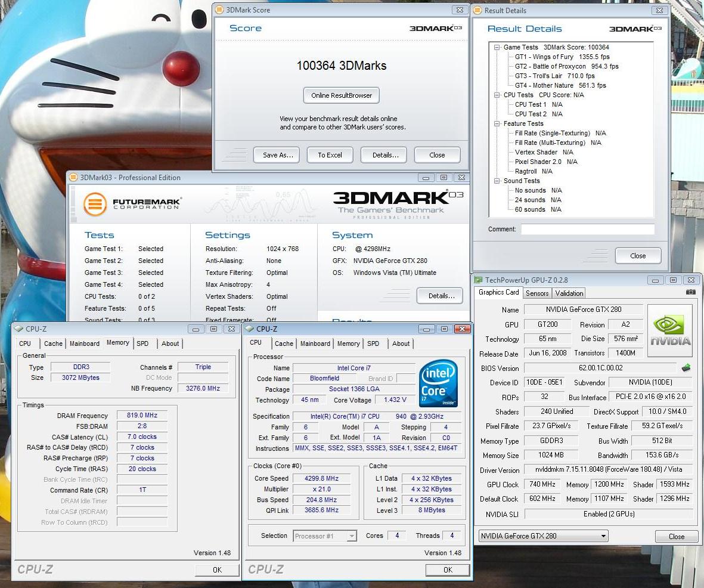
Task: Click the 3DMark03 Professional Edition title icon
Action: 73,178
